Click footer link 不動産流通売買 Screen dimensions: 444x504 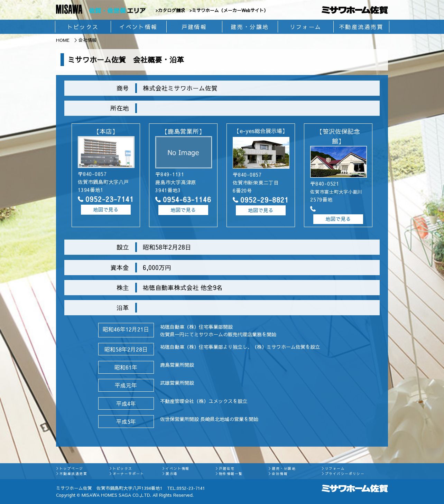(72, 474)
